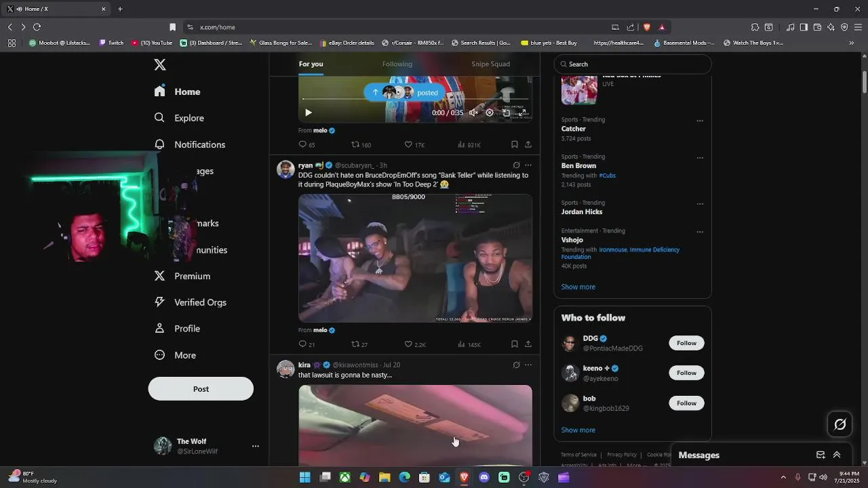Open Explore from the sidebar
Screen dimensions: 868x488
click(179, 118)
